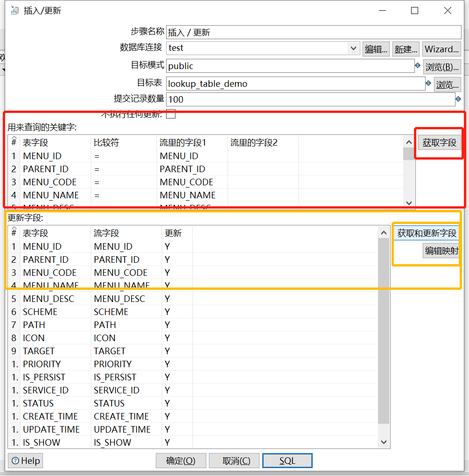Open the 数据库连接 dropdown showing test
Viewport: 469px width, 476px height.
point(354,48)
